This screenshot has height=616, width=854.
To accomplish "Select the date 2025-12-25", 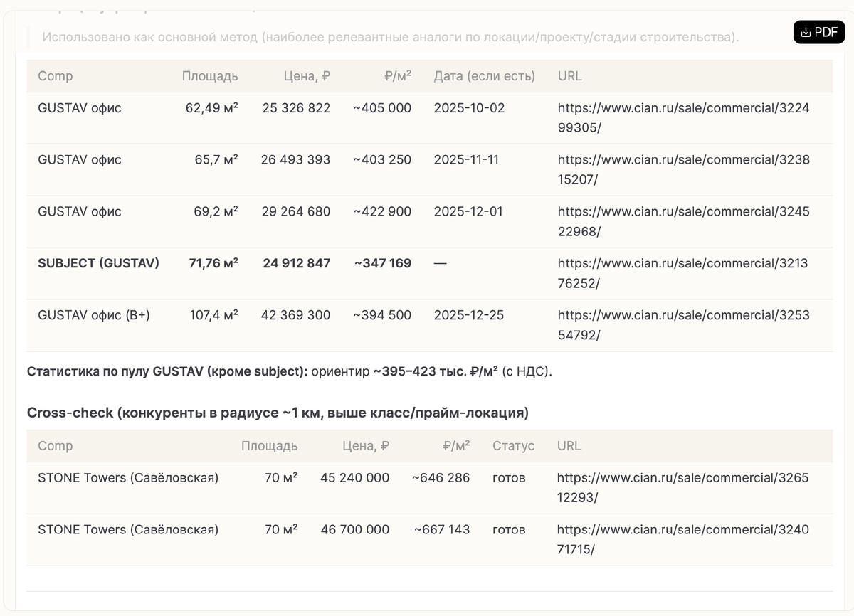I will click(469, 315).
